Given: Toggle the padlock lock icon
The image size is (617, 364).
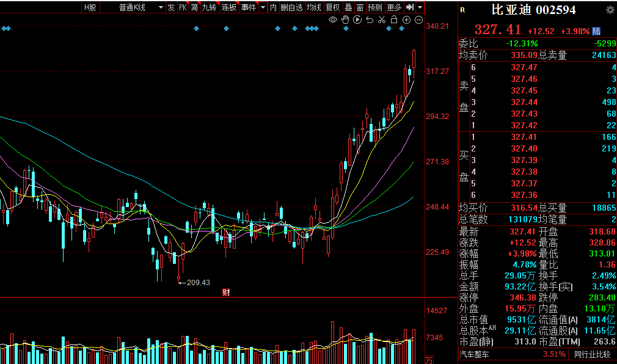Looking at the screenshot, I should pos(394,20).
